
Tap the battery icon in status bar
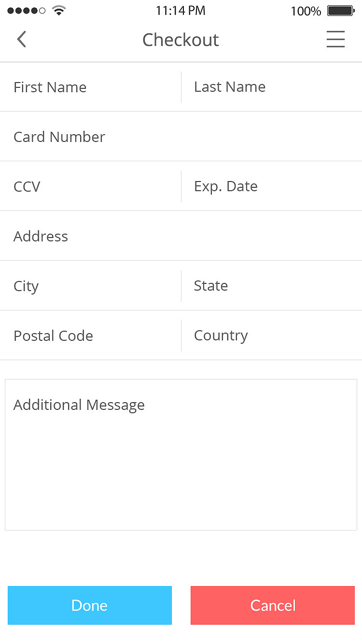point(341,11)
